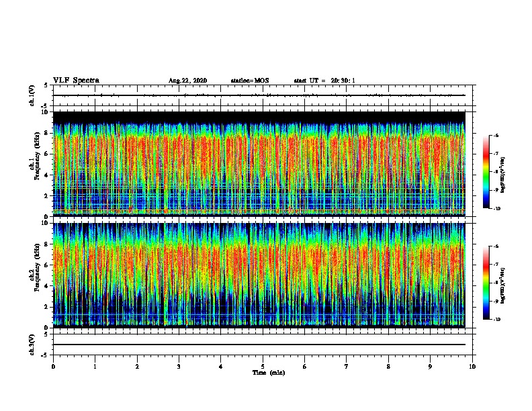This screenshot has width=532, height=411.
Task: Click inside the ch.1 spectrogram panel
Action: 259,164
